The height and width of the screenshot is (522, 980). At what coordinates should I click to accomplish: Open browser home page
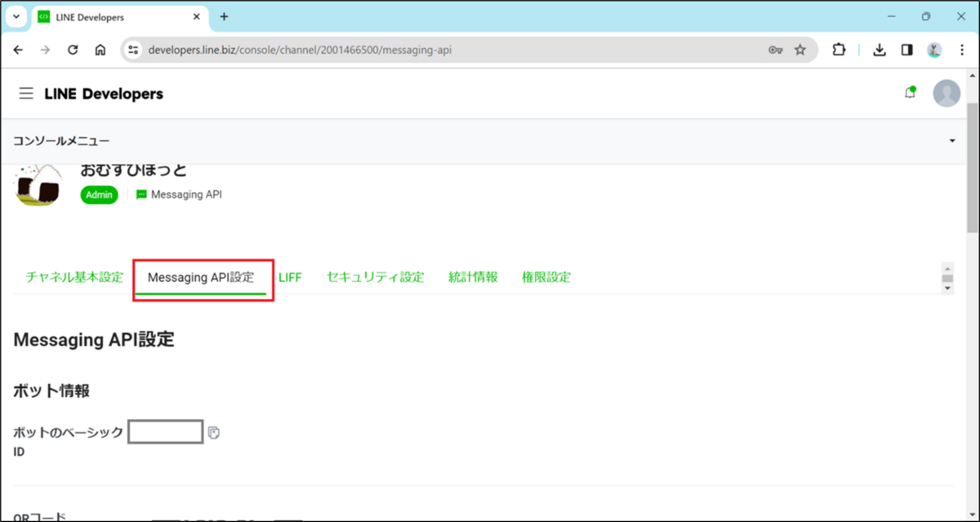click(x=100, y=50)
